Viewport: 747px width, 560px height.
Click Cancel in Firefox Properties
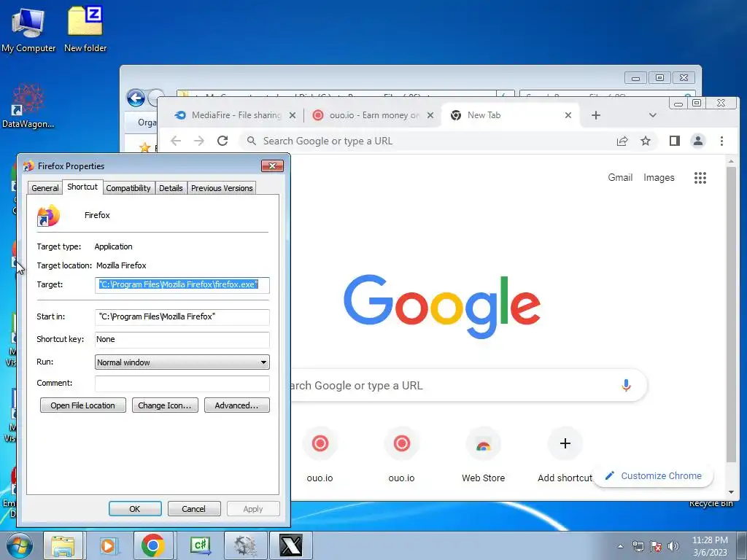194,509
